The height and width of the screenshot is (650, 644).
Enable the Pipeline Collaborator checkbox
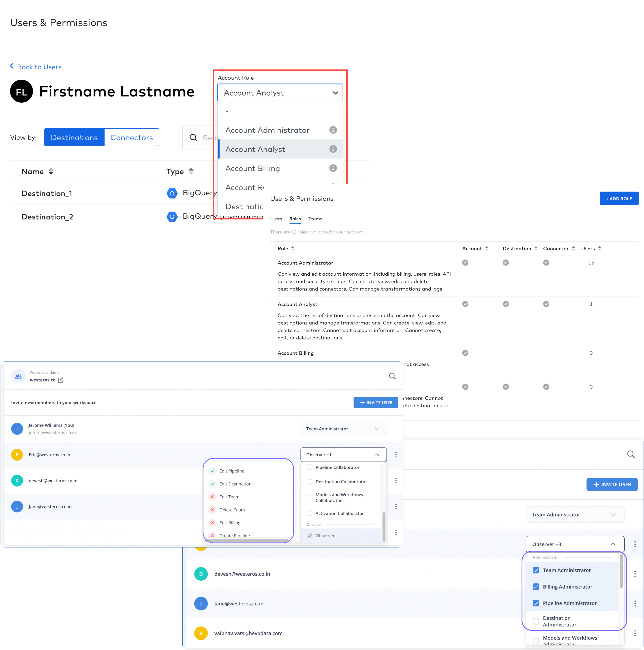[x=309, y=467]
